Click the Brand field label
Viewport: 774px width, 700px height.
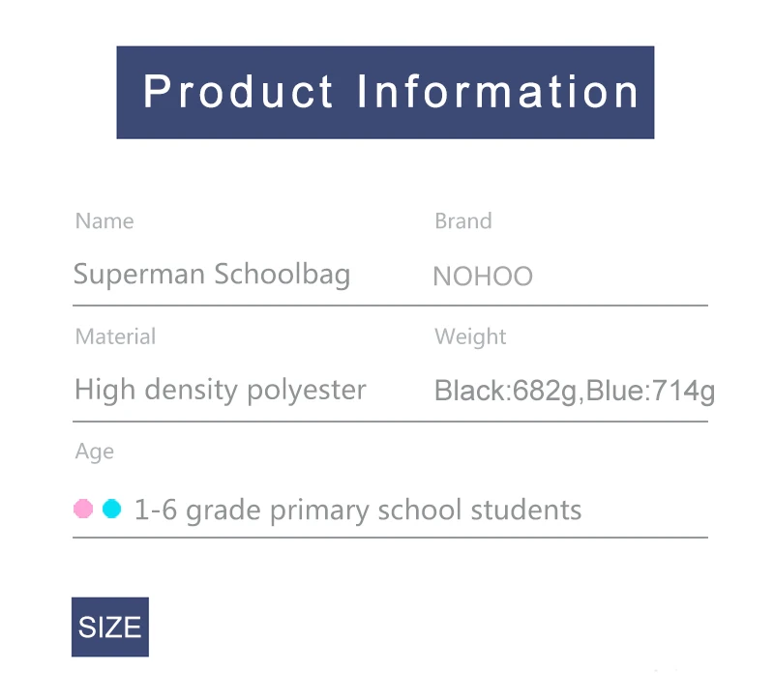pos(463,221)
